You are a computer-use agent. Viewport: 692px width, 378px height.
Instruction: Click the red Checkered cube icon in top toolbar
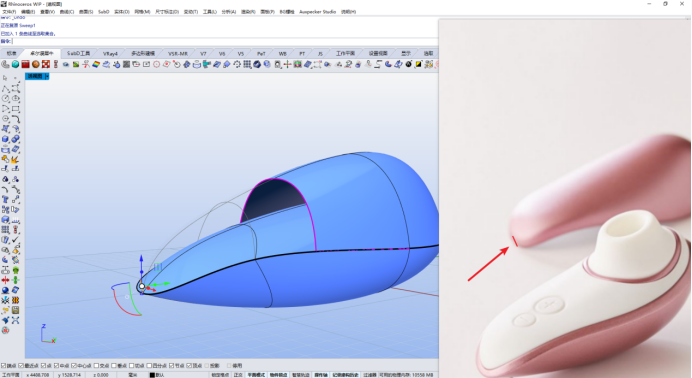[45, 64]
